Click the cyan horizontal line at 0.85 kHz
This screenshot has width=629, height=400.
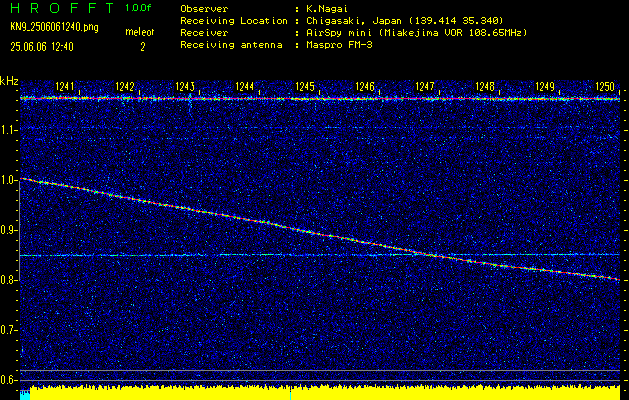tap(320, 255)
